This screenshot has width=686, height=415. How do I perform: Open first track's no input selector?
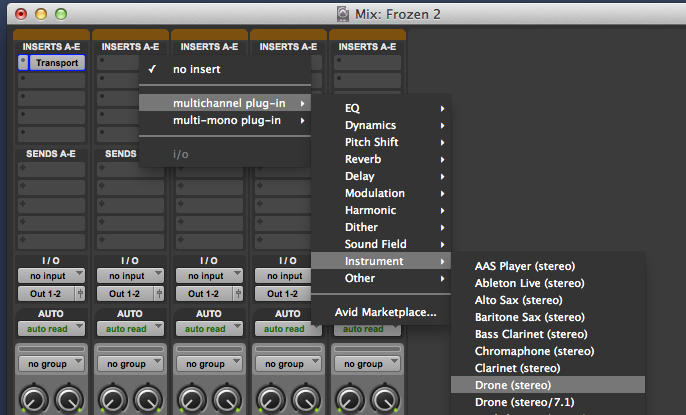[x=51, y=276]
